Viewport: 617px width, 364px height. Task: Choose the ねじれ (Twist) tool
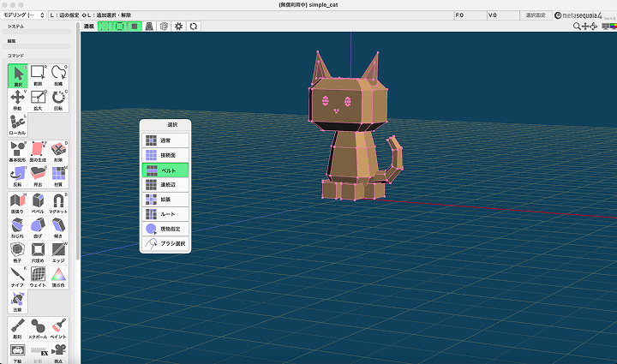click(18, 228)
